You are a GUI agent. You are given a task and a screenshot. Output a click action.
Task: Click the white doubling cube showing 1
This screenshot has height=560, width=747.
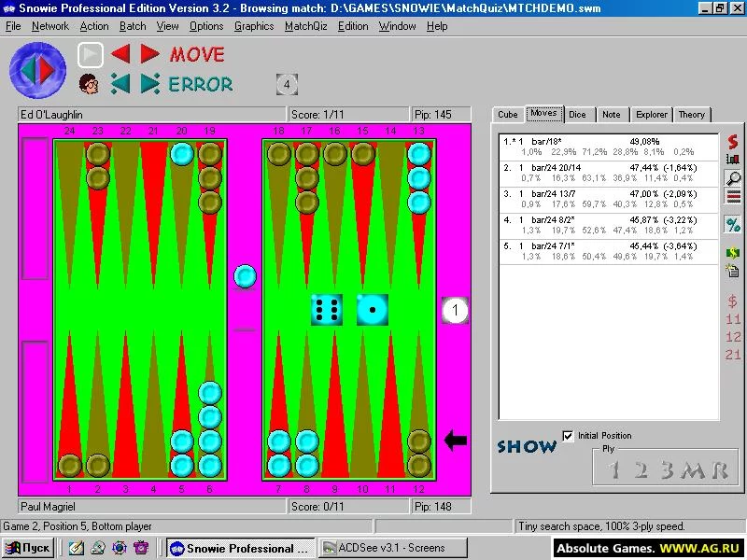[455, 311]
